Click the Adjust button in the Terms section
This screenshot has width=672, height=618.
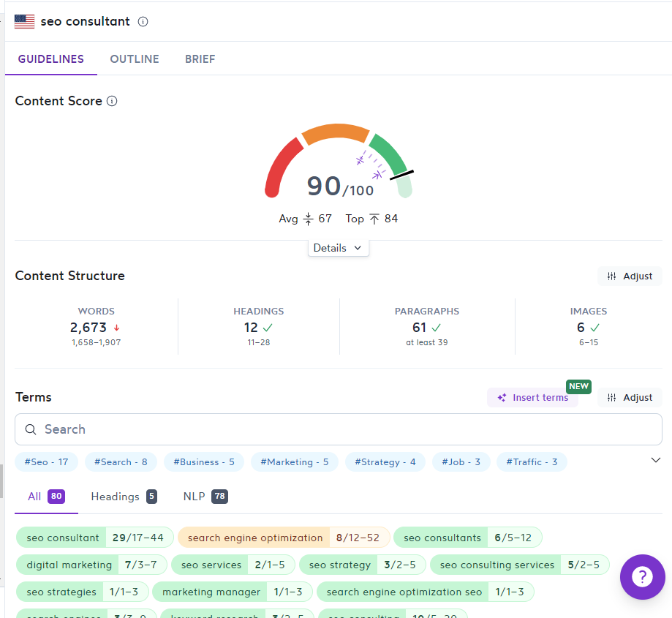630,398
